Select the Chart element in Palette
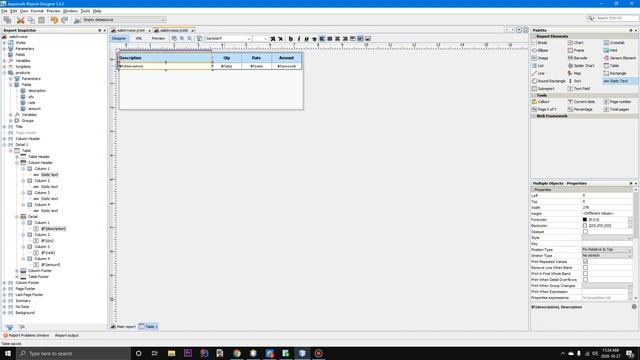Image resolution: width=640 pixels, height=360 pixels. point(576,42)
